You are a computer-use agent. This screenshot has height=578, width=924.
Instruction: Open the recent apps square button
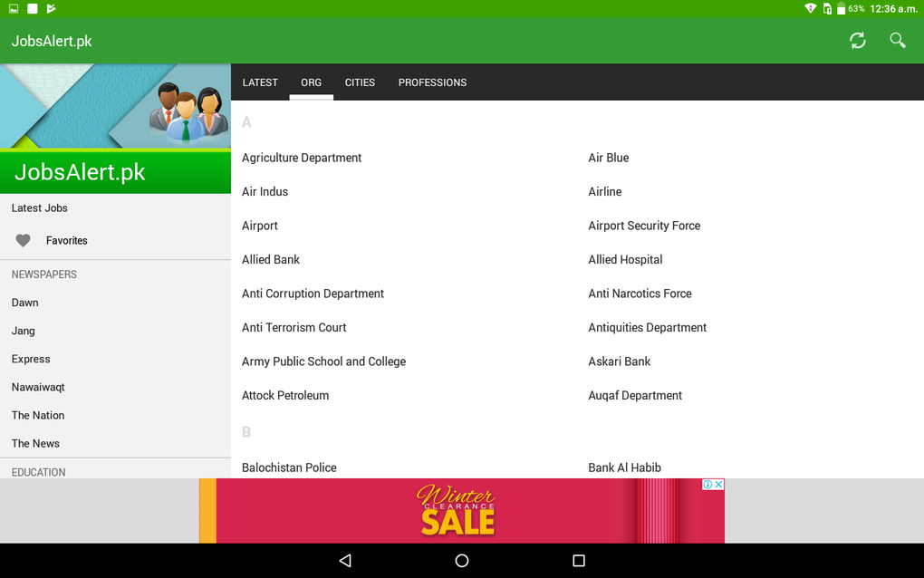click(579, 560)
